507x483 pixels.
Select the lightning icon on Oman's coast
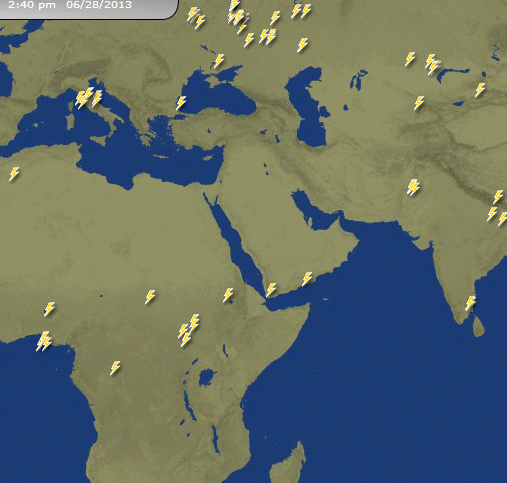[307, 279]
